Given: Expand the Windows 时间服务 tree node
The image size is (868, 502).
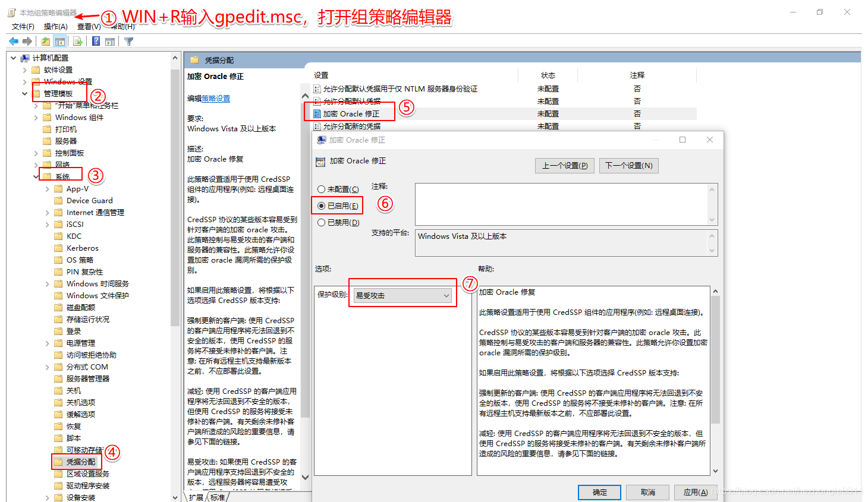Looking at the screenshot, I should [47, 283].
